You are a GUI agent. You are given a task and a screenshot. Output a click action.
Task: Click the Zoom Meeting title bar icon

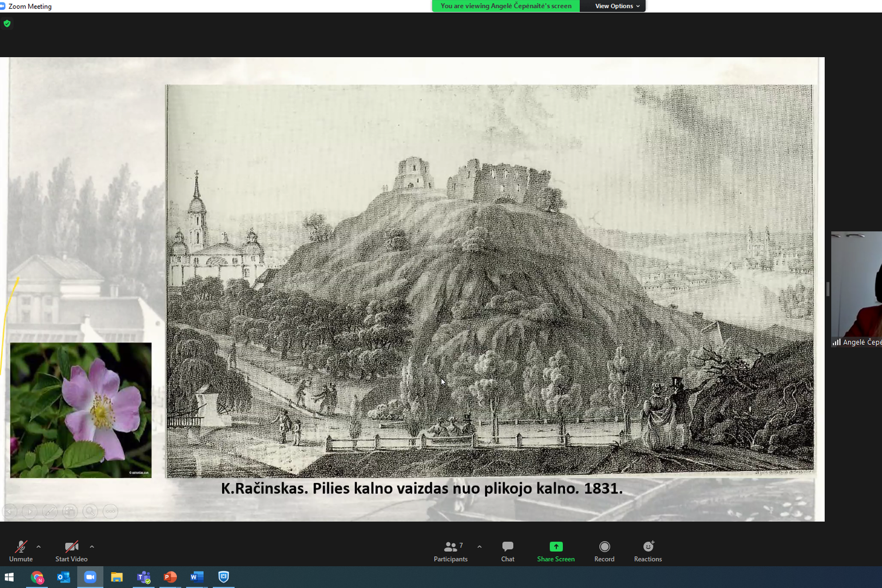(x=2, y=6)
